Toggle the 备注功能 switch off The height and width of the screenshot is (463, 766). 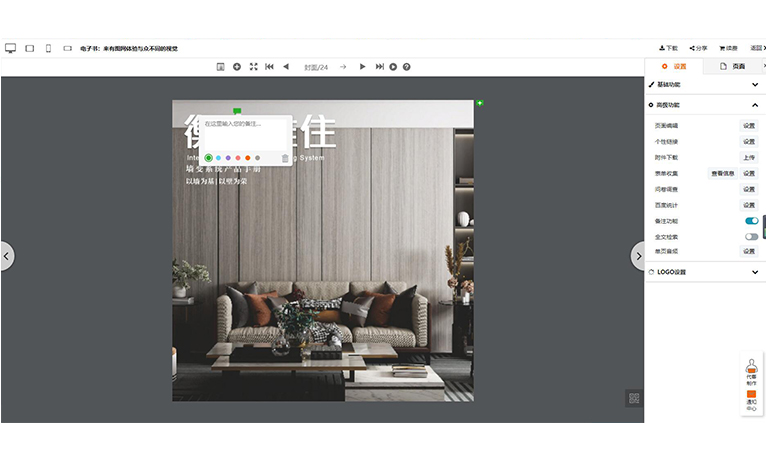click(751, 221)
